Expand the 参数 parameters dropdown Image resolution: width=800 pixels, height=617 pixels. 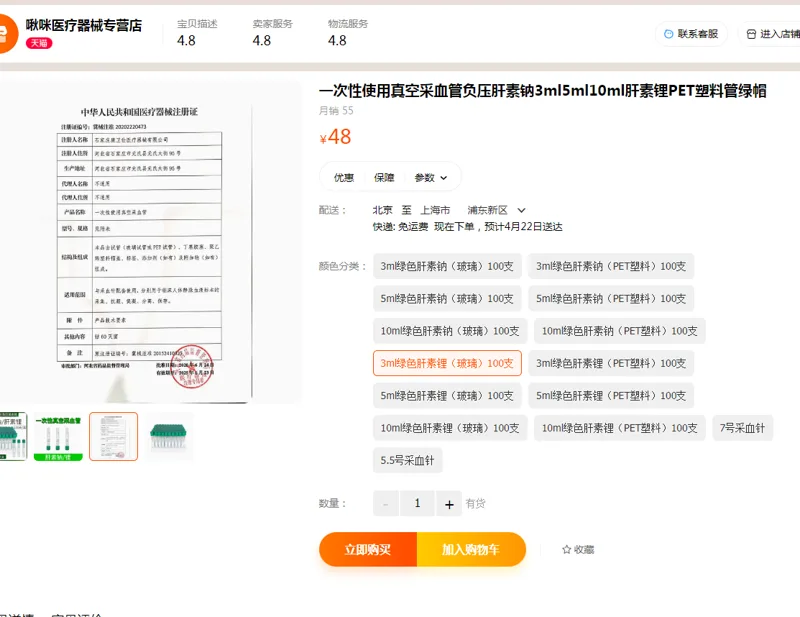click(x=431, y=177)
